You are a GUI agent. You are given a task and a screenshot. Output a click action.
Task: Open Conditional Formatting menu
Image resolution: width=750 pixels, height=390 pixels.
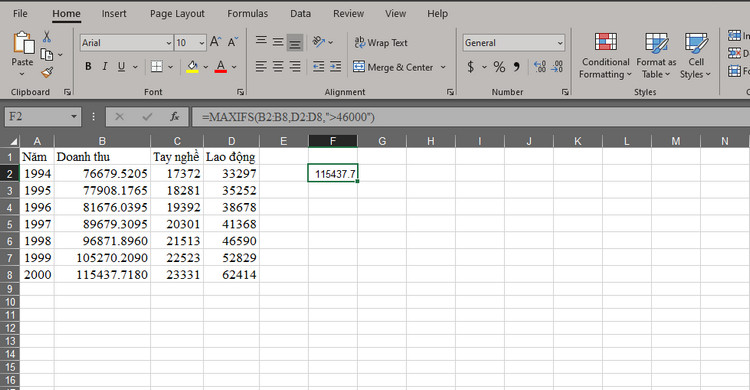click(606, 56)
